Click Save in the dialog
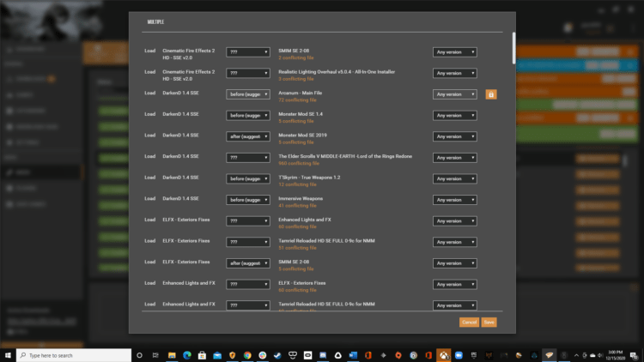 489,323
